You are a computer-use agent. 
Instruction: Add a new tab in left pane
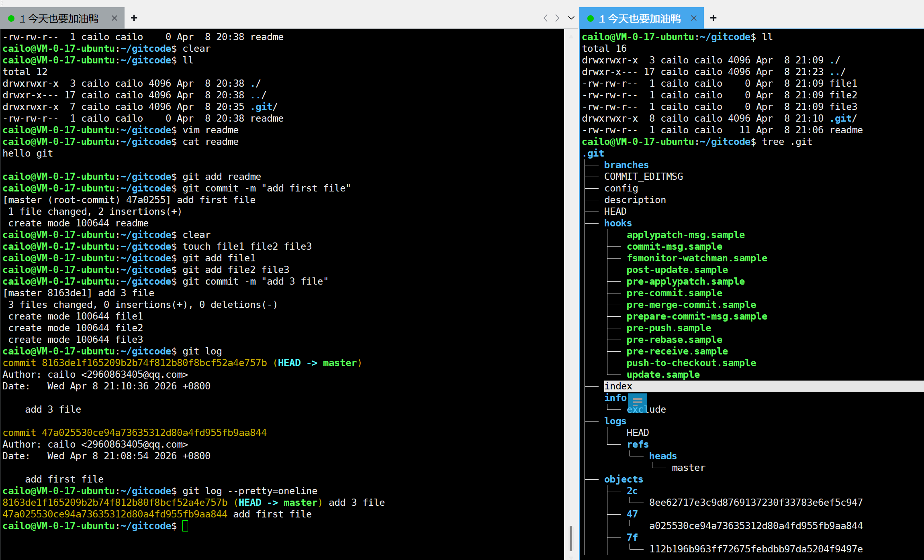[134, 18]
